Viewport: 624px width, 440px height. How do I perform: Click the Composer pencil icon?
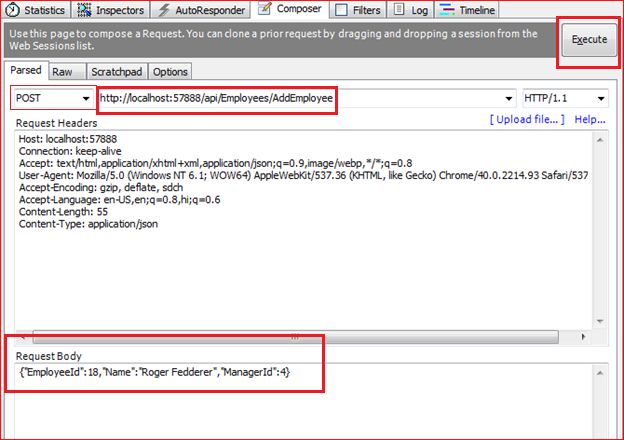(265, 8)
